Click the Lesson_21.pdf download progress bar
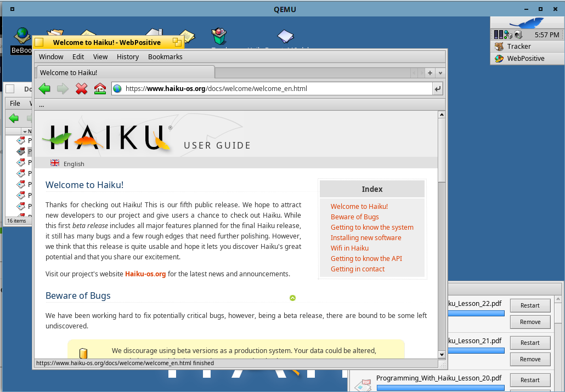 point(476,350)
